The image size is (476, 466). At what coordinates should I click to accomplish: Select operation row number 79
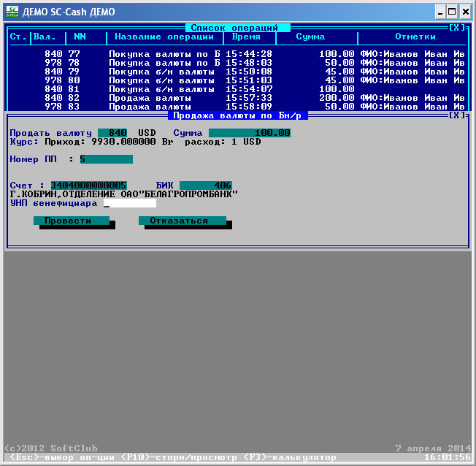(237, 72)
